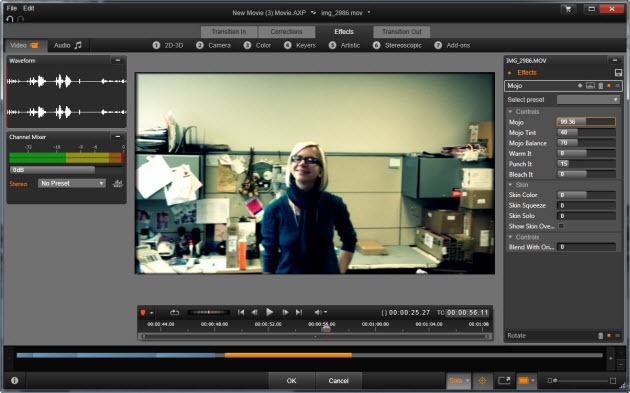Switch to the Audio mode tab

(x=68, y=45)
